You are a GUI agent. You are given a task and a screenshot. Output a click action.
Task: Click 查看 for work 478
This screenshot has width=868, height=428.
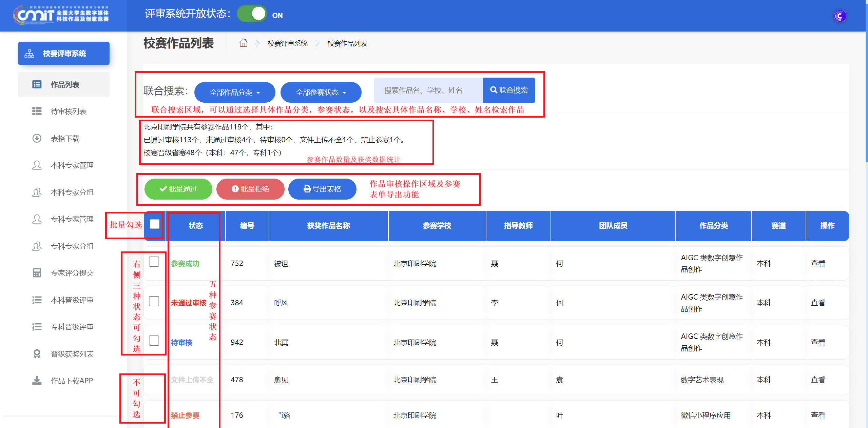click(x=818, y=380)
